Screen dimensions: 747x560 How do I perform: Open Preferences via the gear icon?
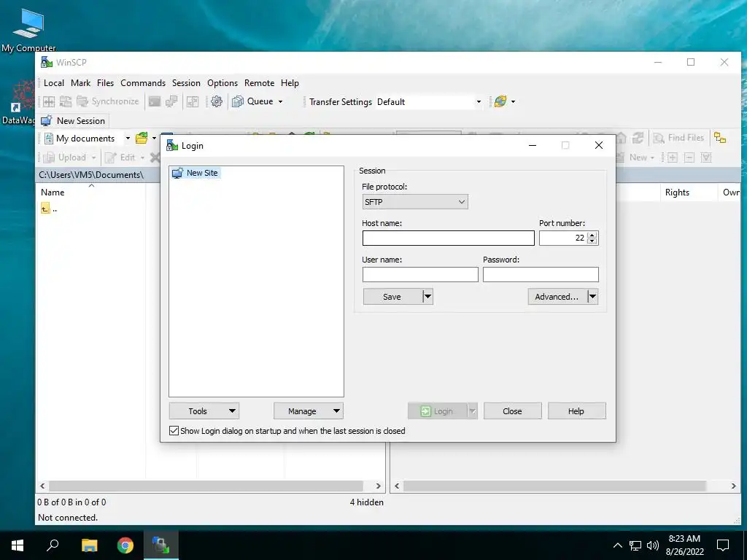217,101
